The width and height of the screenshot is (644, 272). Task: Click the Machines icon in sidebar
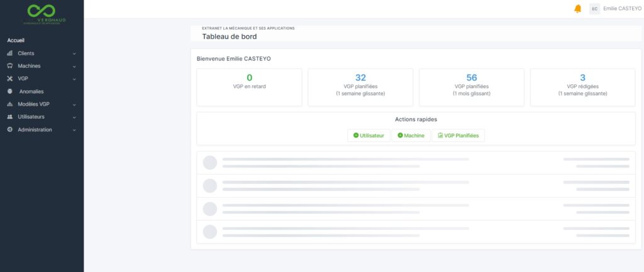coord(10,66)
